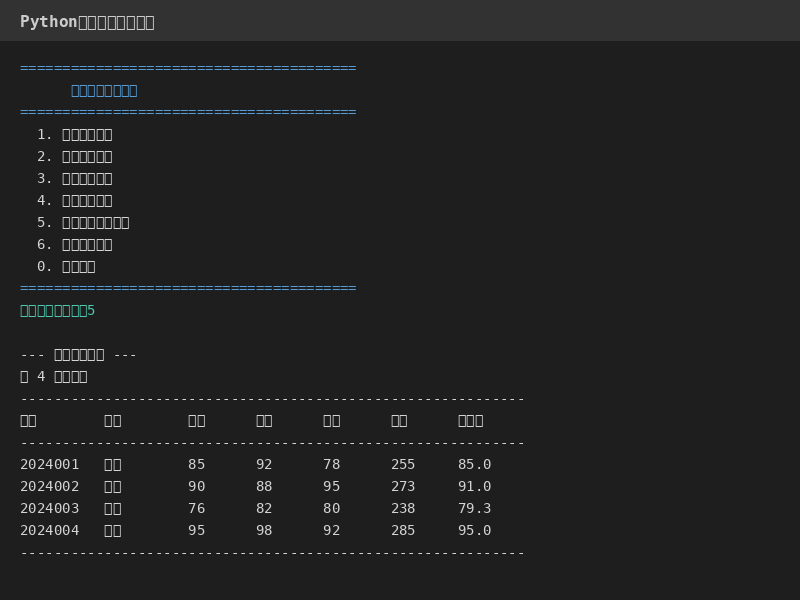Click score 90 in row 2024002
This screenshot has width=800, height=600.
tap(196, 486)
